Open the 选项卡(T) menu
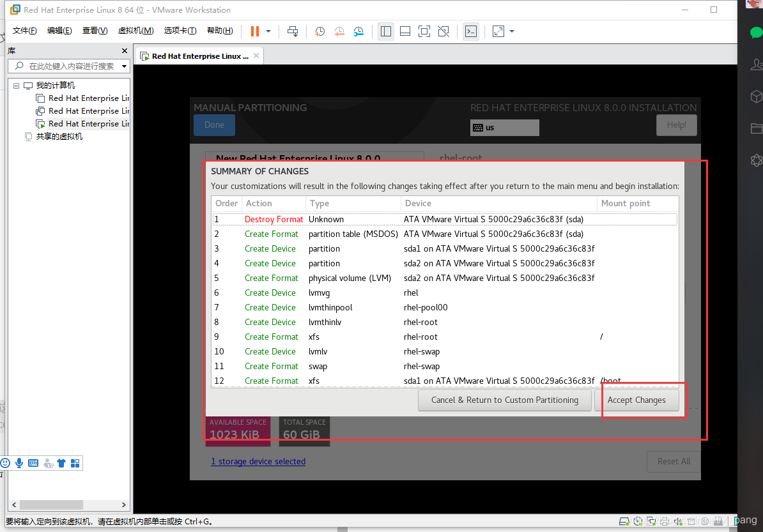 180,31
